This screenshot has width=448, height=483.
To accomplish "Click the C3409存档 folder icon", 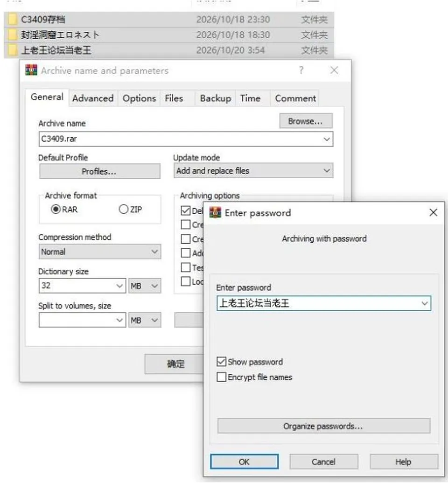I will 13,20.
